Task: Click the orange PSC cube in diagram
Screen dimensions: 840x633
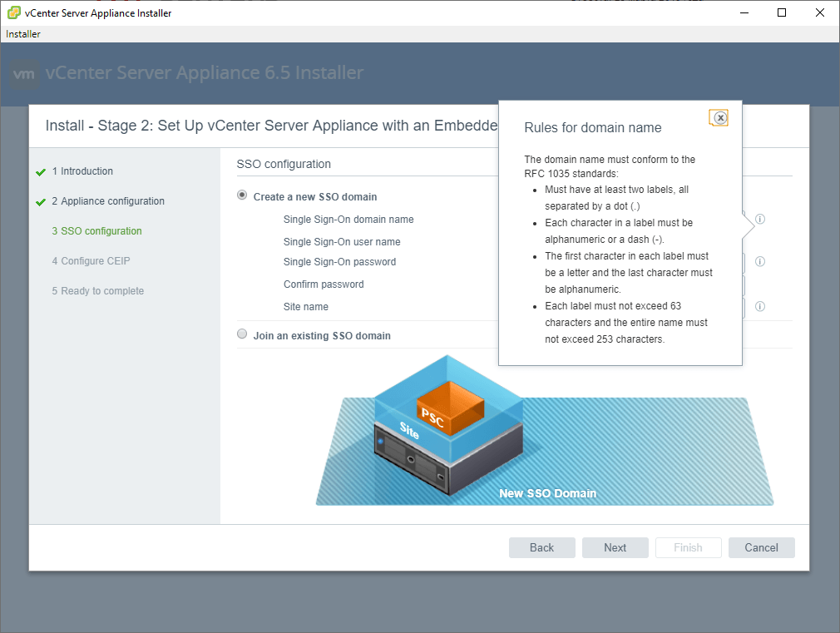Action: pyautogui.click(x=449, y=407)
